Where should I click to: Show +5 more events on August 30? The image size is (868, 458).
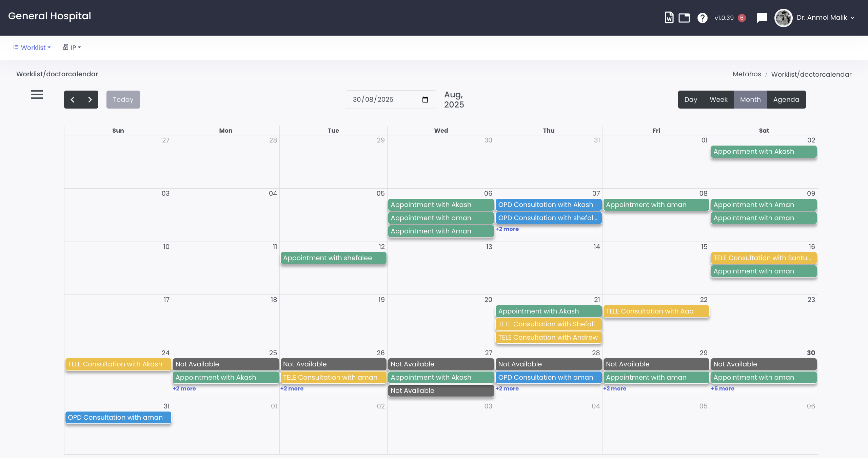pos(723,388)
